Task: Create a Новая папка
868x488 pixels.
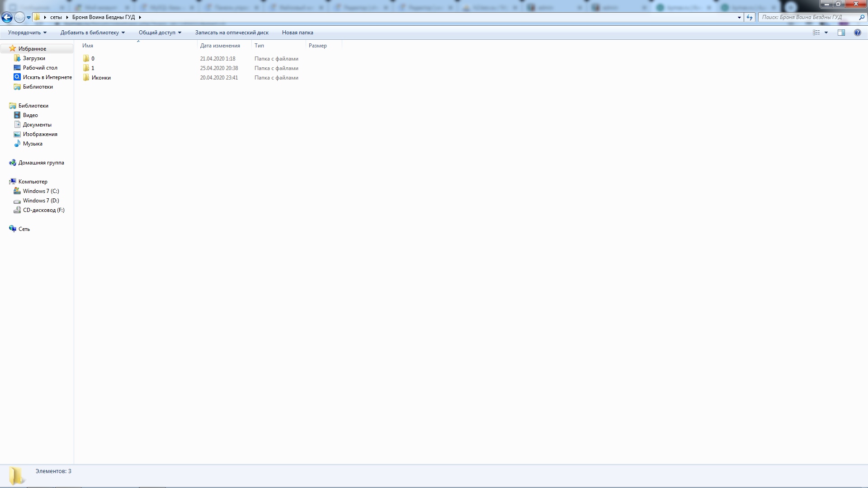Action: (x=297, y=33)
